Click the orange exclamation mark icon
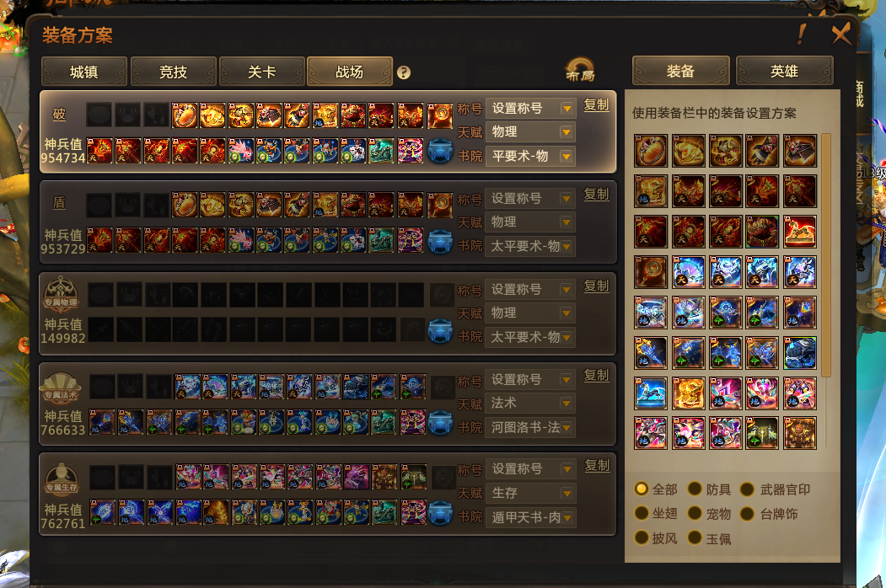 (x=801, y=34)
